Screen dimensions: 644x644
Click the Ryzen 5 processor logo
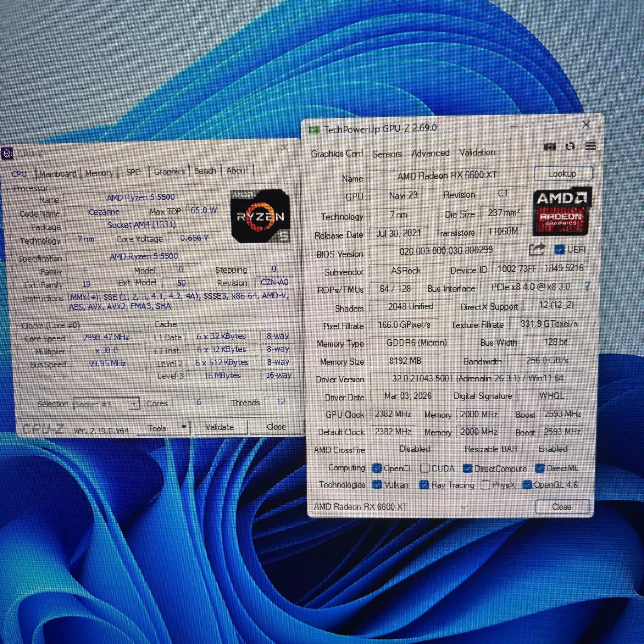point(260,216)
